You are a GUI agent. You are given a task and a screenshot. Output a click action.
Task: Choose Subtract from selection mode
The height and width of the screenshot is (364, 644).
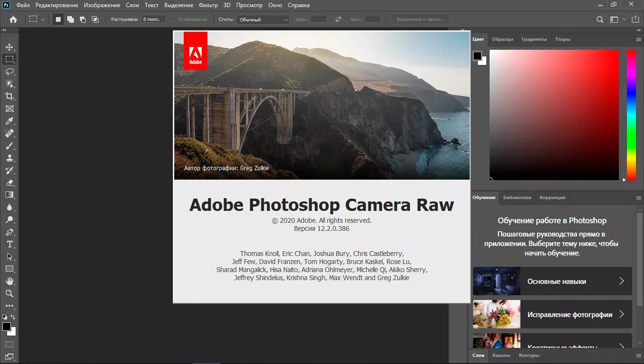(x=83, y=19)
